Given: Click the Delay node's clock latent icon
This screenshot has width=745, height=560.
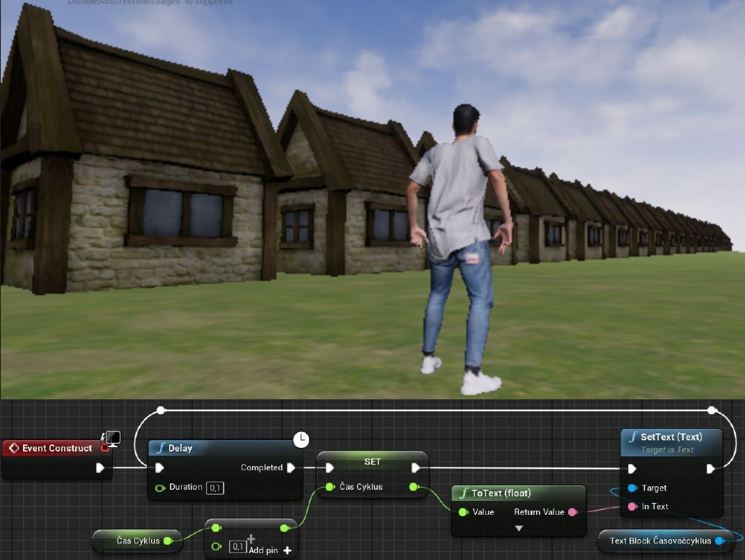Looking at the screenshot, I should pos(301,440).
